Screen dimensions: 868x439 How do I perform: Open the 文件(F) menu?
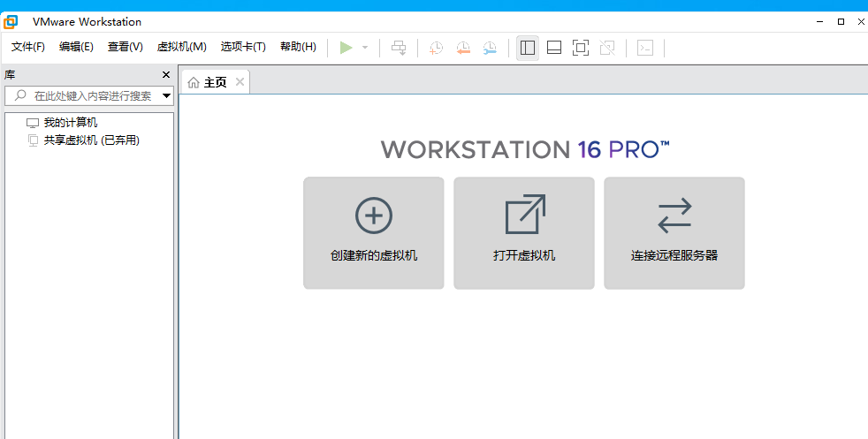tap(28, 47)
